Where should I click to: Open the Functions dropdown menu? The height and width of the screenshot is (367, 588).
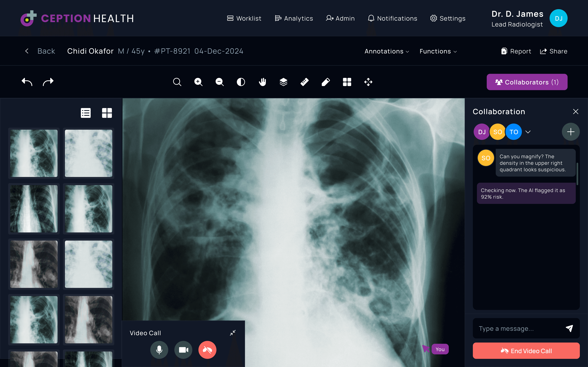point(438,51)
